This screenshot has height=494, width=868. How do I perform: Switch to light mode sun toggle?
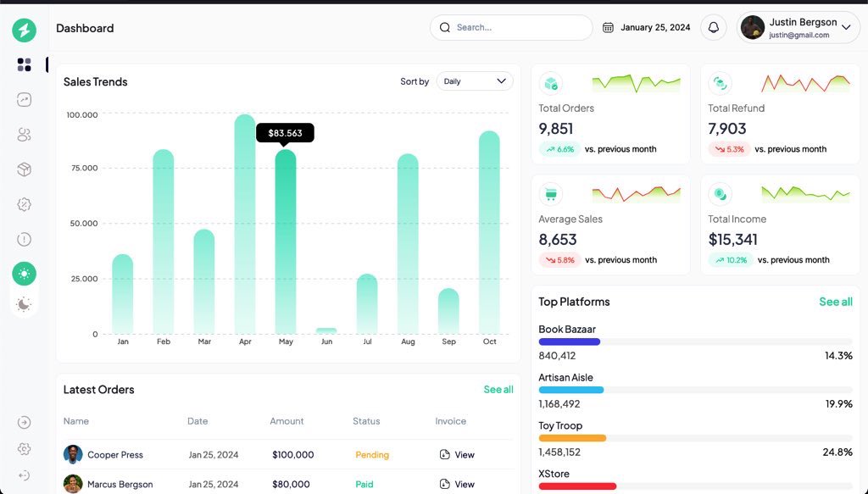point(24,274)
